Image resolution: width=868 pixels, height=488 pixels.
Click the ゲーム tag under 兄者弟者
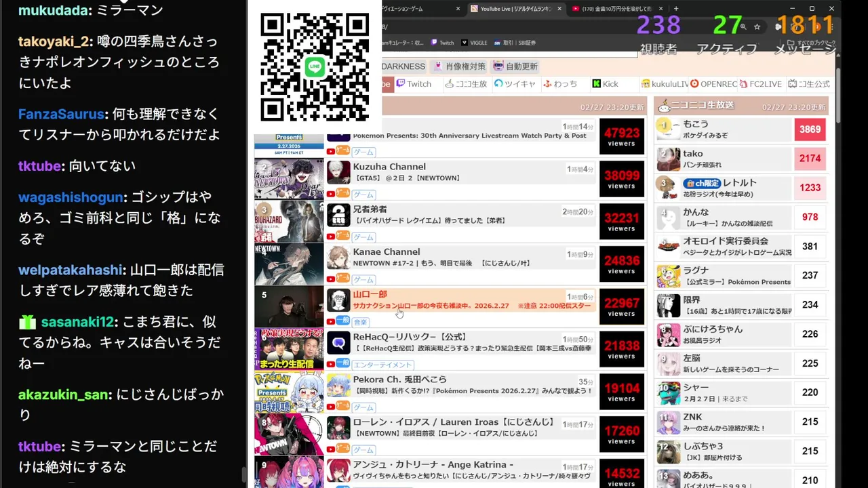[363, 237]
